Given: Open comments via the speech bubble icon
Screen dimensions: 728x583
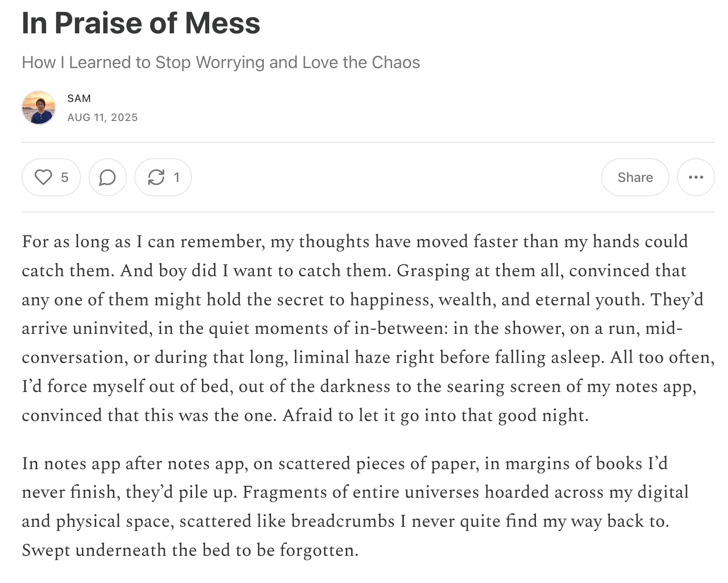Looking at the screenshot, I should point(107,177).
